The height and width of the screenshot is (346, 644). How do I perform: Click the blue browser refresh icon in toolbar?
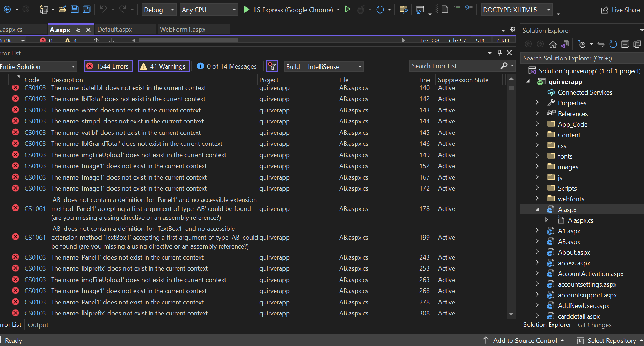pos(380,10)
